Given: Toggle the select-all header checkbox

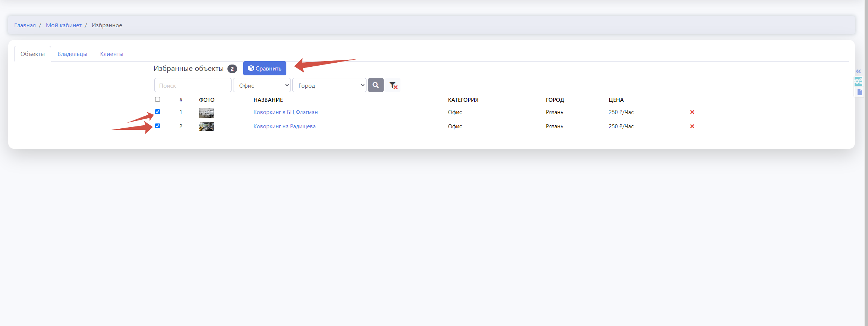Looking at the screenshot, I should point(157,100).
